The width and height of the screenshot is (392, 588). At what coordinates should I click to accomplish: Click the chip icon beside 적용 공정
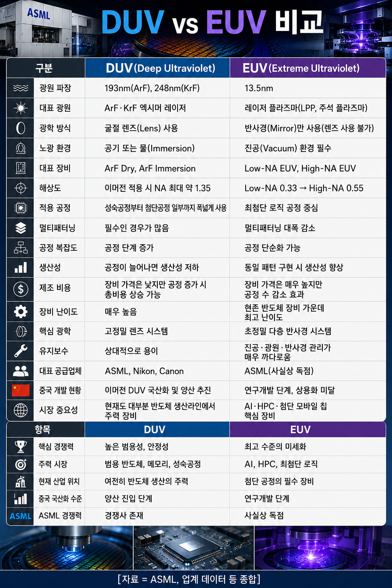click(x=21, y=208)
